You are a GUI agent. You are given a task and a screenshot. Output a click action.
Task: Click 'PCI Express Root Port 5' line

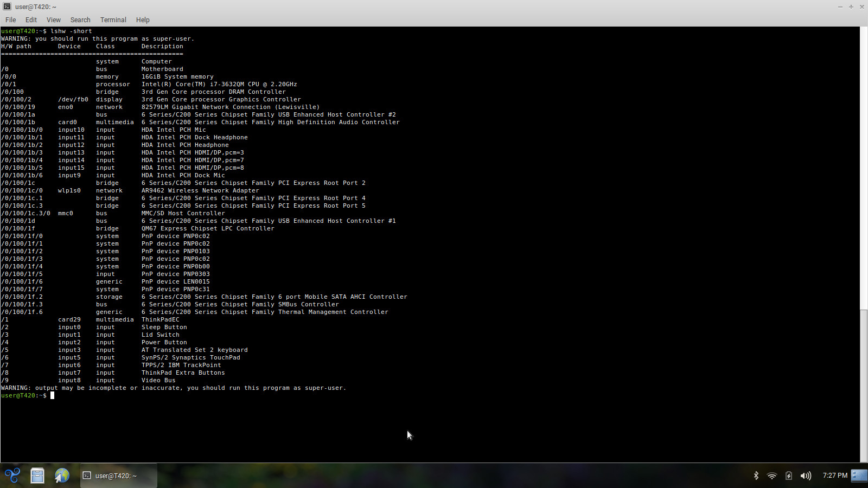[253, 206]
